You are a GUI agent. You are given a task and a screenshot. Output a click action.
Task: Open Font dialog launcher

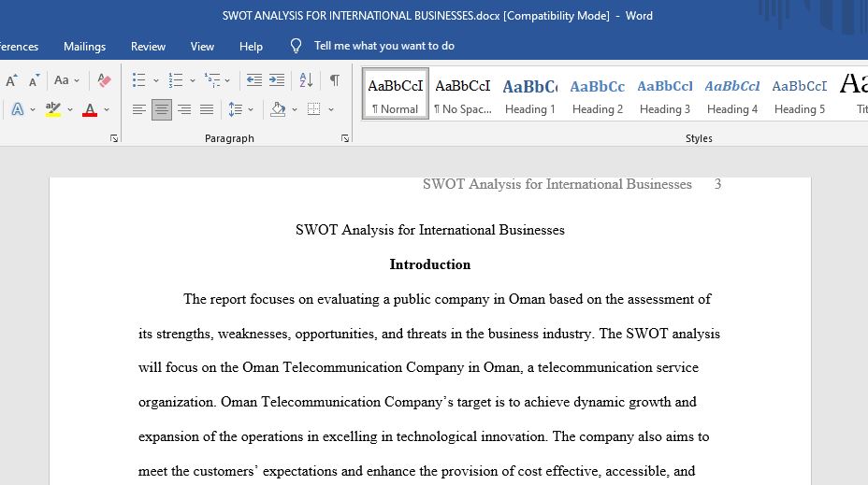tap(114, 138)
